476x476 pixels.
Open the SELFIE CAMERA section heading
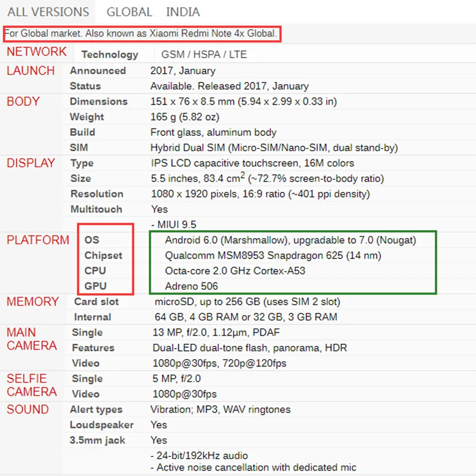32,385
